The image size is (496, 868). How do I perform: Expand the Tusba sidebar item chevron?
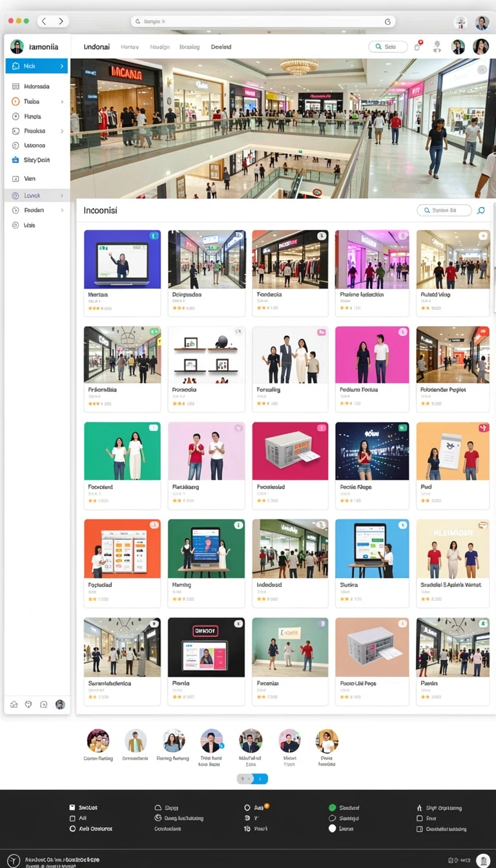point(62,101)
